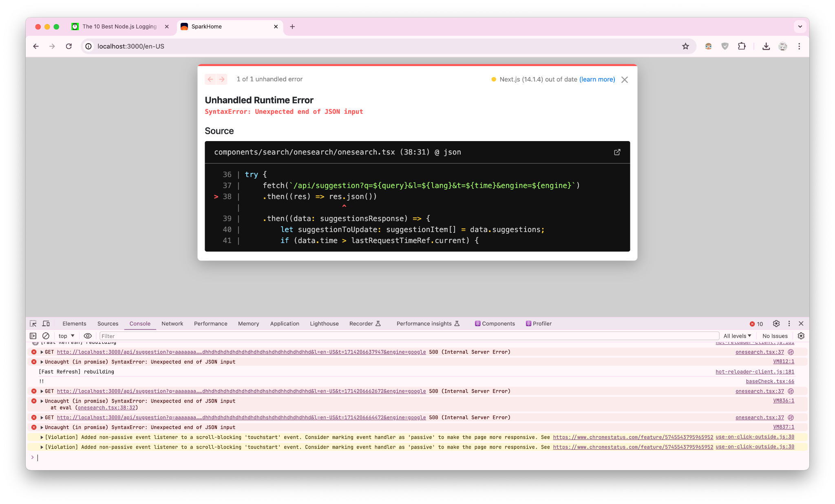This screenshot has width=835, height=504.
Task: Open DevTools settings gear icon
Action: (776, 323)
